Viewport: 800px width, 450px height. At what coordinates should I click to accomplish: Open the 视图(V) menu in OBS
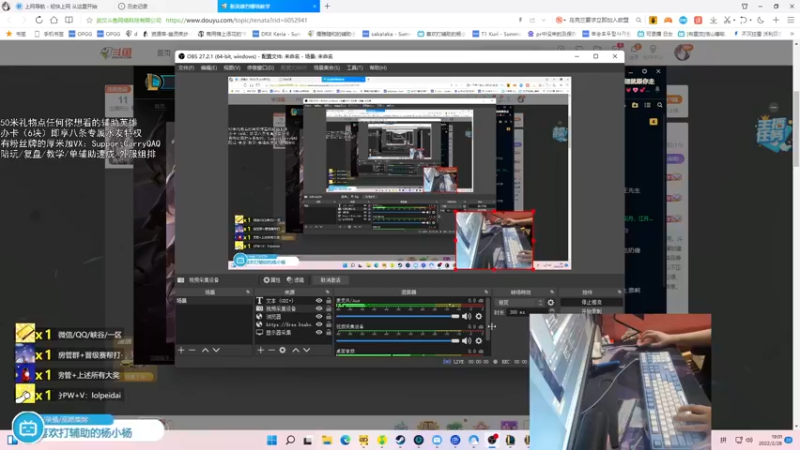(x=231, y=68)
